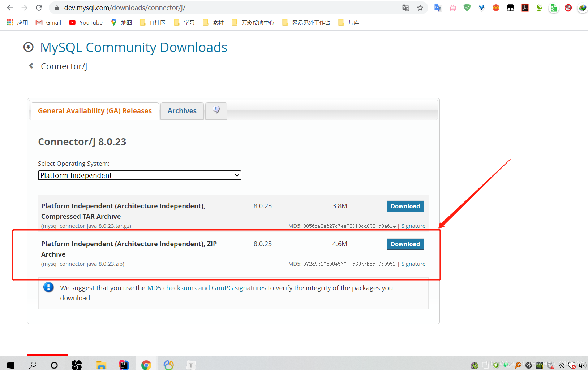Click filename mysql-connector-java-8.0.23.zip text
The height and width of the screenshot is (370, 588).
[x=83, y=264]
